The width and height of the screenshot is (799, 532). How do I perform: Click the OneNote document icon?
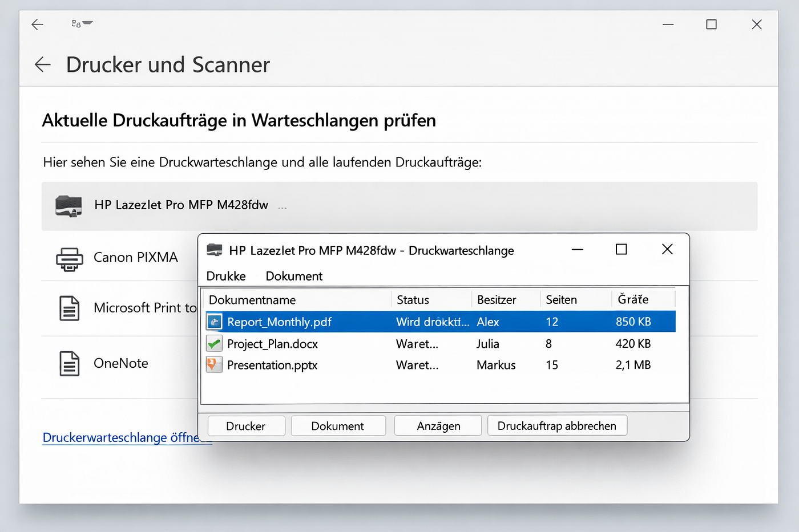[70, 364]
